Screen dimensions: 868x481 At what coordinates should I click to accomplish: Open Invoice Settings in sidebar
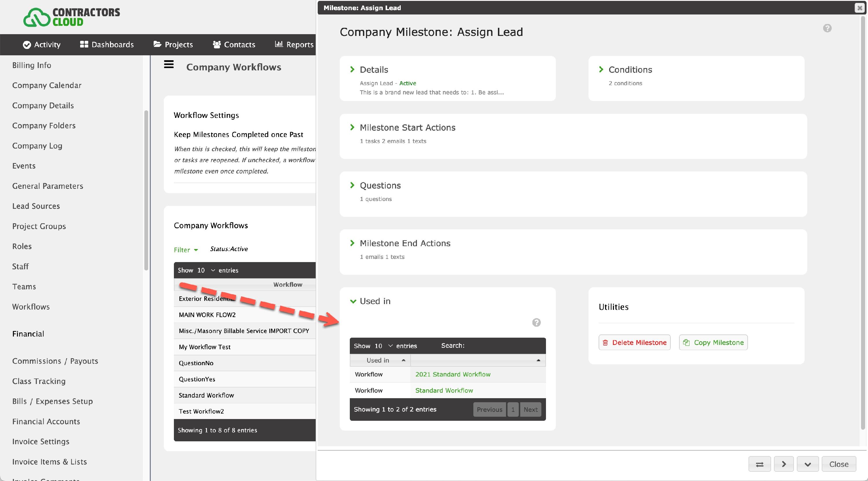(41, 442)
